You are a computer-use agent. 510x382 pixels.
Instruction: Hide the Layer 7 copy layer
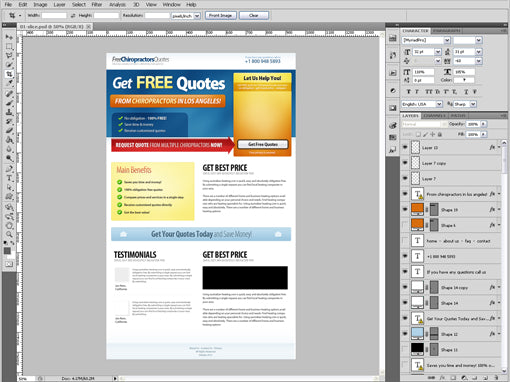(x=405, y=163)
